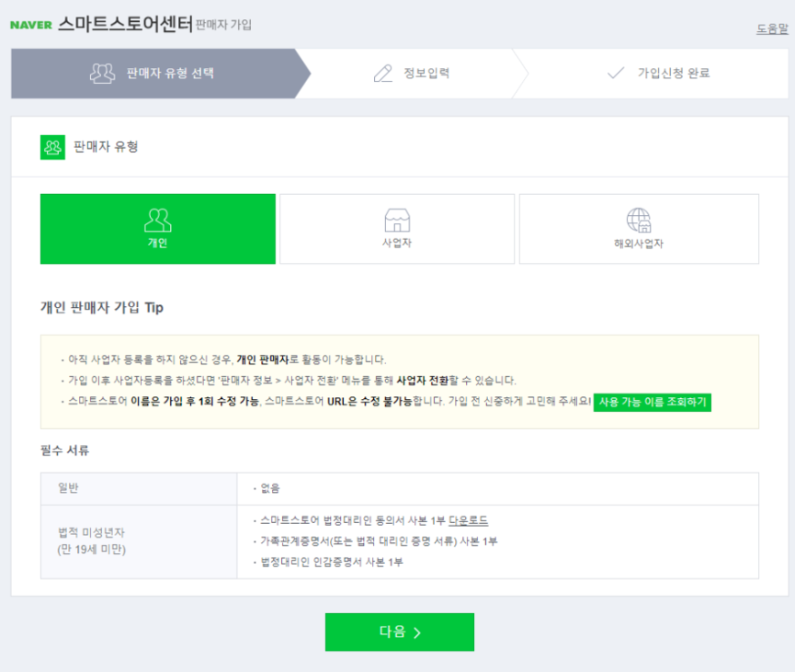Click the 스마트스토어센터 title text
Image resolution: width=795 pixels, height=672 pixels.
[125, 24]
